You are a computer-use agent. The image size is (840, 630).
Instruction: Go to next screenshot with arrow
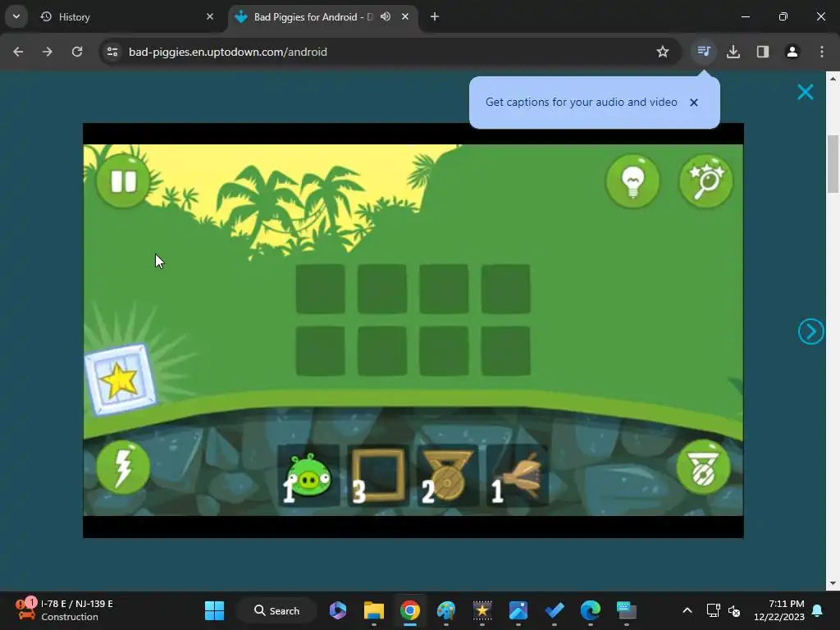(810, 331)
